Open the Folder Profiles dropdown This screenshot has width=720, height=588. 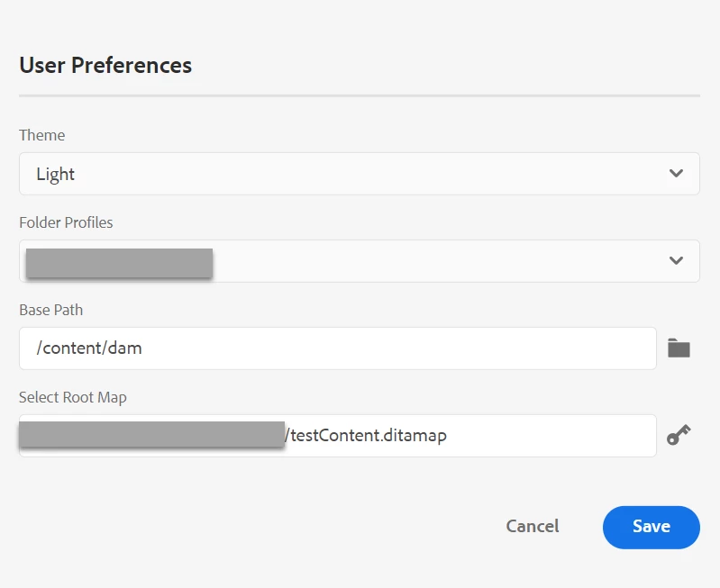click(359, 261)
